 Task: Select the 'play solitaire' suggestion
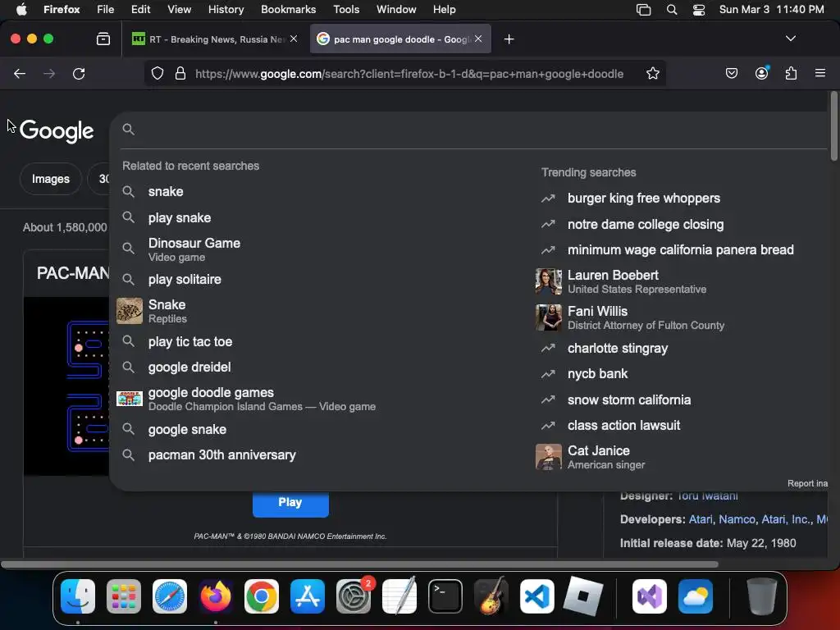[185, 279]
